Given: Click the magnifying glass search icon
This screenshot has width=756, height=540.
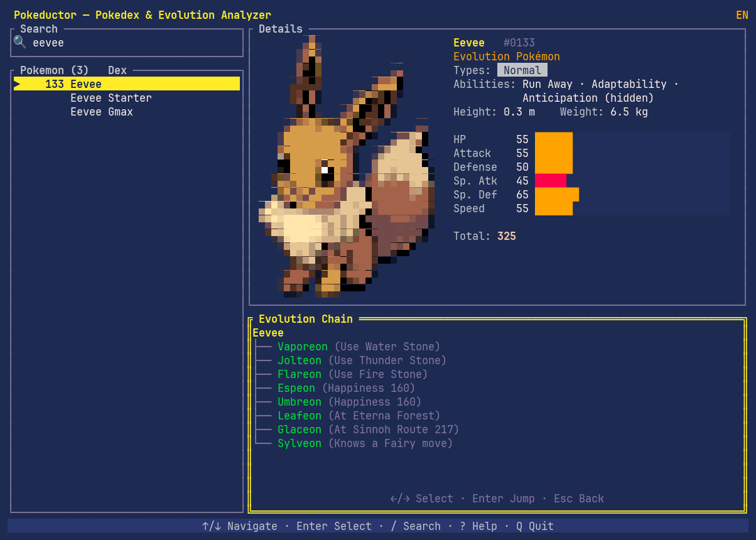Looking at the screenshot, I should click(19, 43).
